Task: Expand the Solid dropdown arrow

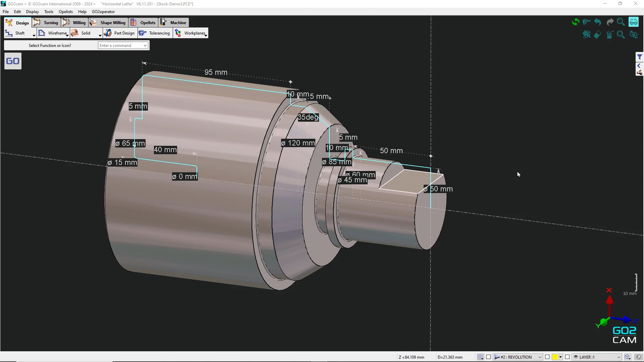Action: pyautogui.click(x=100, y=35)
